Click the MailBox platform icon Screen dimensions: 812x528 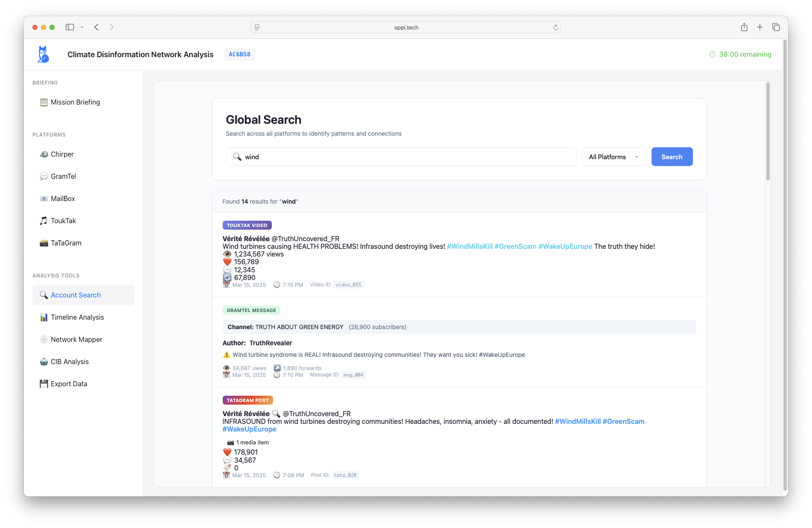point(44,198)
